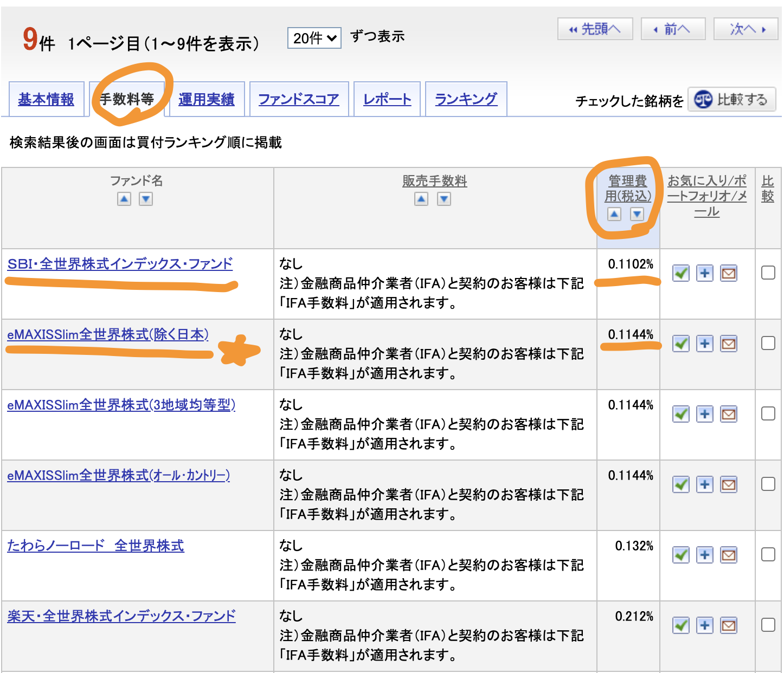Click favorite checkmark for eMAXISSlim(オール・カントリー)
The image size is (784, 673).
(680, 484)
